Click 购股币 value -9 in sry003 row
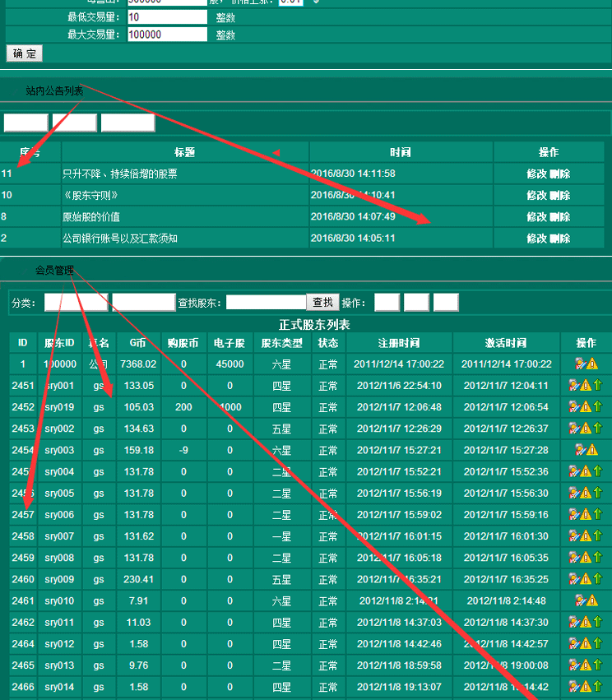 (x=183, y=450)
